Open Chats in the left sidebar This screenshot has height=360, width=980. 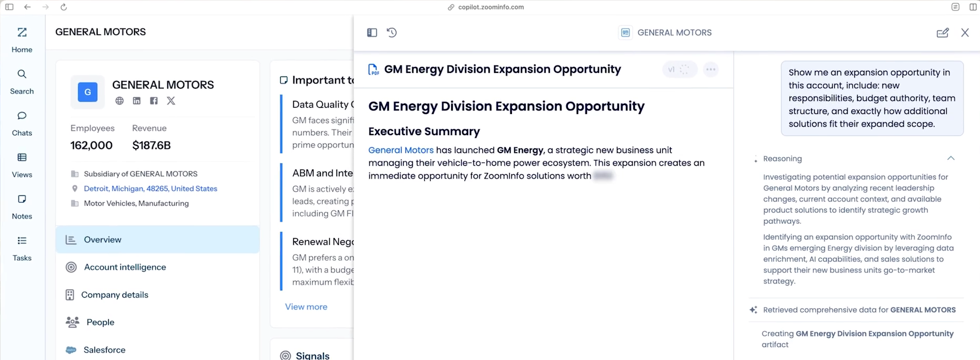22,124
